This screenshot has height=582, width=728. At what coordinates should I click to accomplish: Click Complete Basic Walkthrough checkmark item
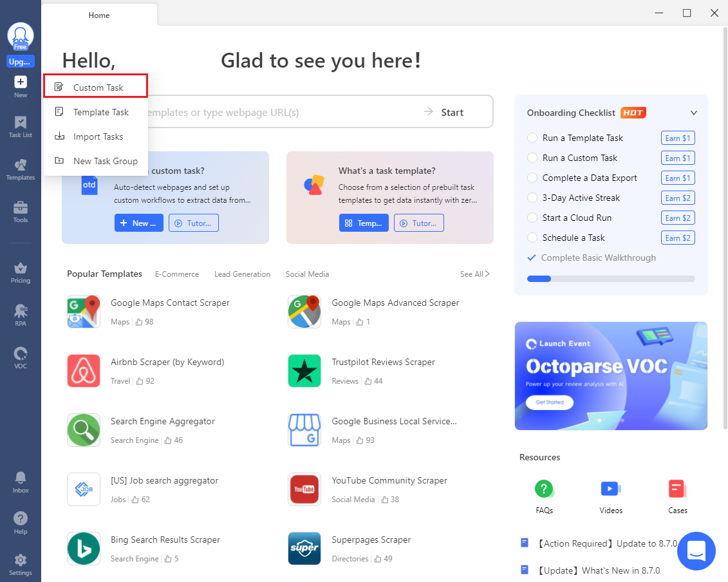(592, 258)
